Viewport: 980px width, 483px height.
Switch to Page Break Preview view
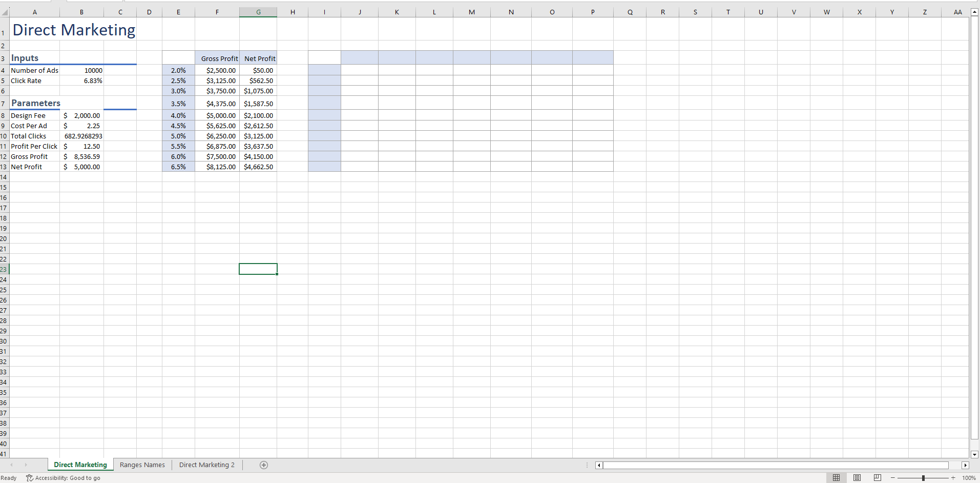(878, 478)
